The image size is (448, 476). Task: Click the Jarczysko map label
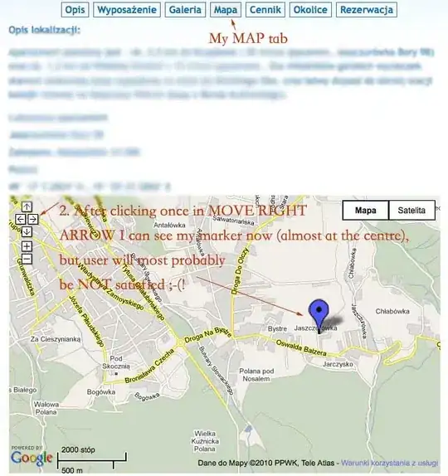click(338, 364)
